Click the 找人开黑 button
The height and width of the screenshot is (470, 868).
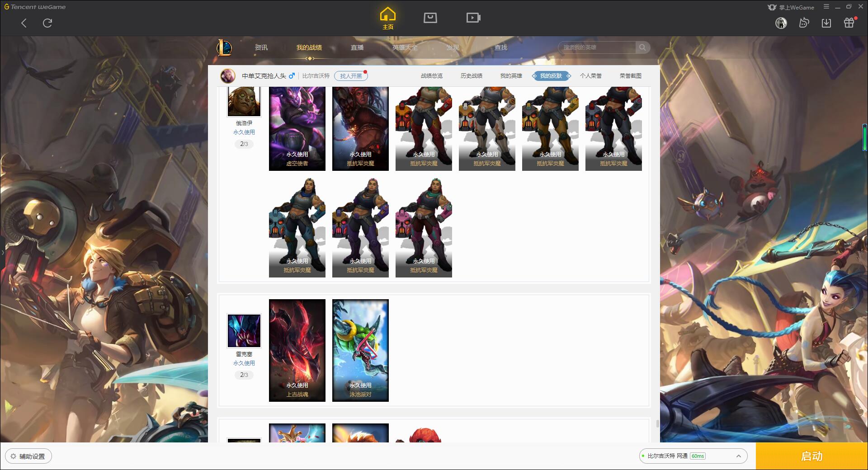pos(351,76)
